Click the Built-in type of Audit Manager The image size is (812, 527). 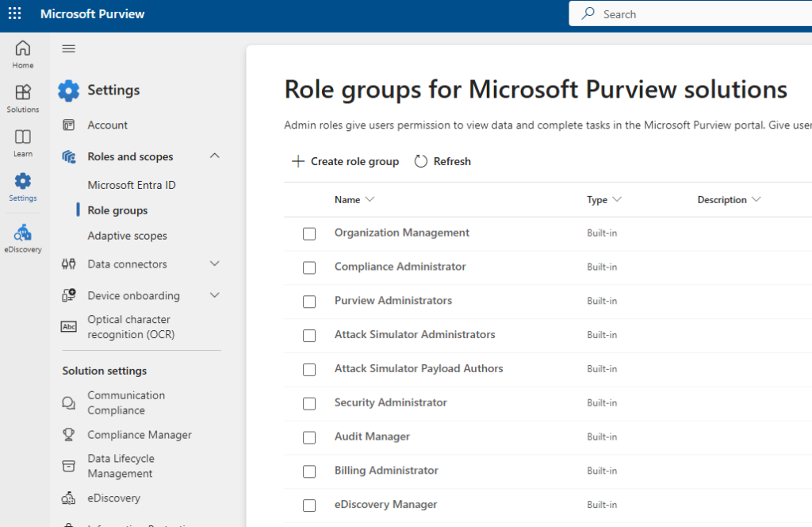602,437
